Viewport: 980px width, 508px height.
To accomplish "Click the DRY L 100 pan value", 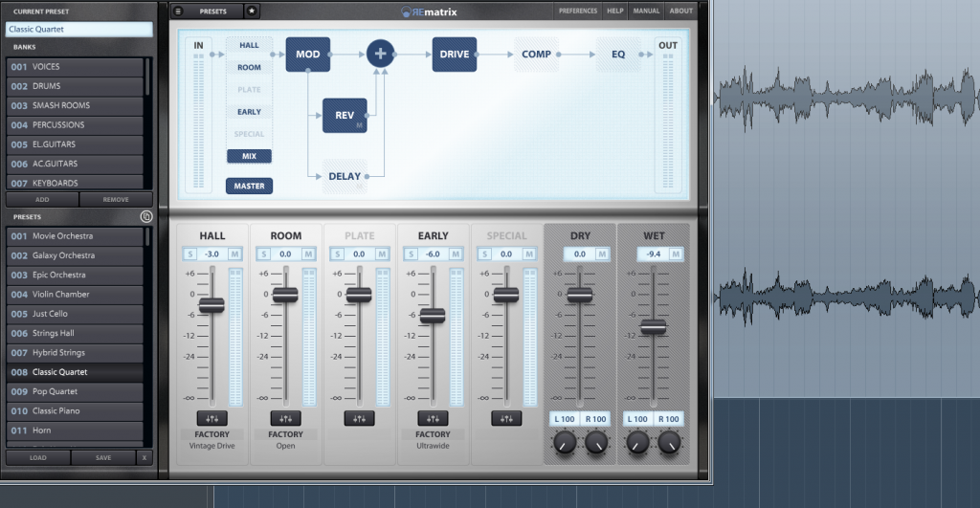I will click(x=565, y=419).
